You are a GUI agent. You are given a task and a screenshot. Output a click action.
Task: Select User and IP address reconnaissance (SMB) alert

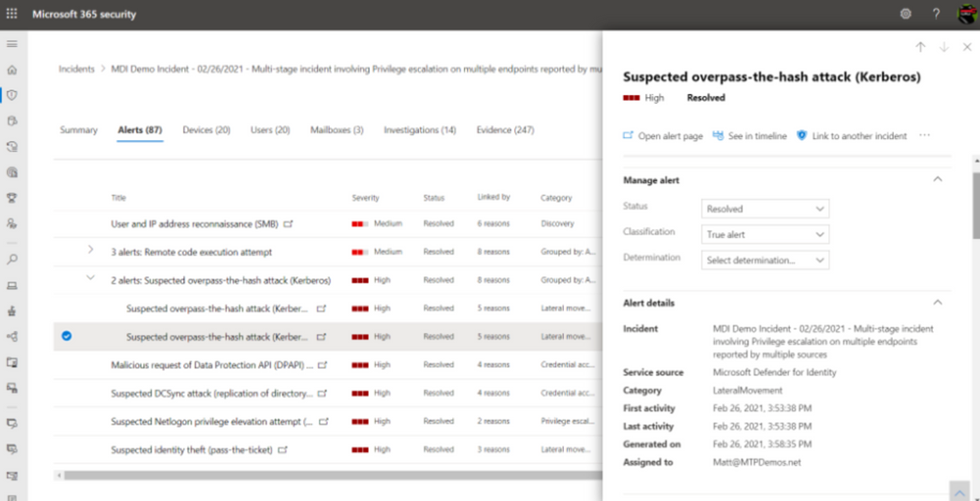194,224
